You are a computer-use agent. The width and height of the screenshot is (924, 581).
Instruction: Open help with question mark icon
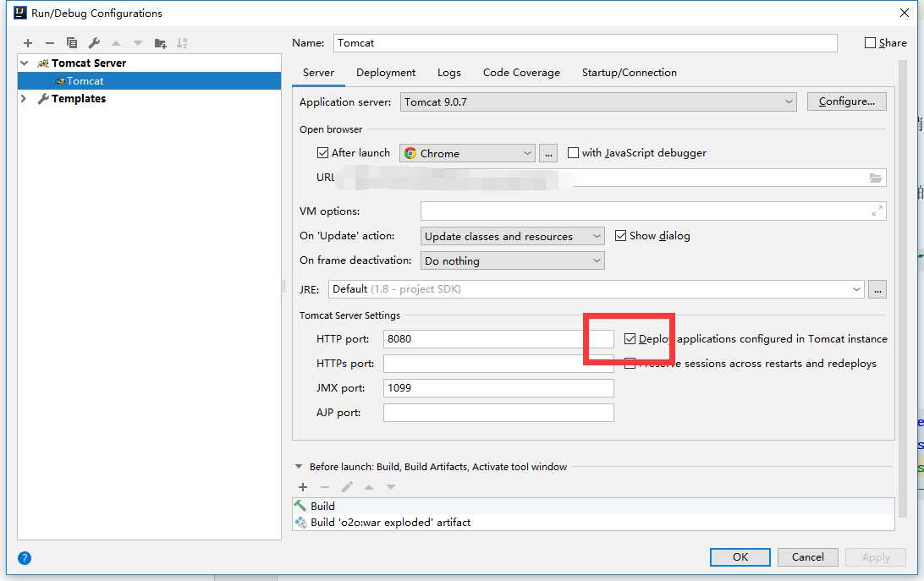[25, 558]
